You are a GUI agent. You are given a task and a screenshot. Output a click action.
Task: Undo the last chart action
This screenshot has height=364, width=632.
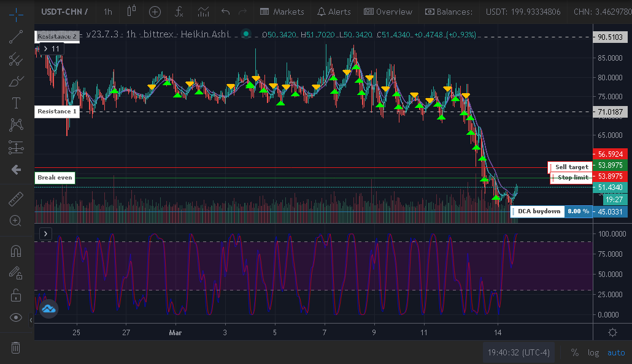pos(226,12)
